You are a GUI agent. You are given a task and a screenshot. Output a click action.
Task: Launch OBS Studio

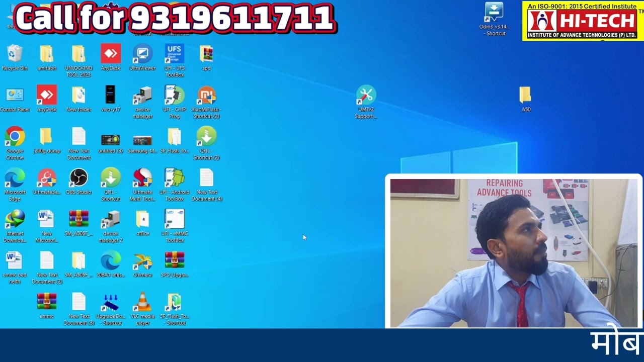[x=78, y=182]
